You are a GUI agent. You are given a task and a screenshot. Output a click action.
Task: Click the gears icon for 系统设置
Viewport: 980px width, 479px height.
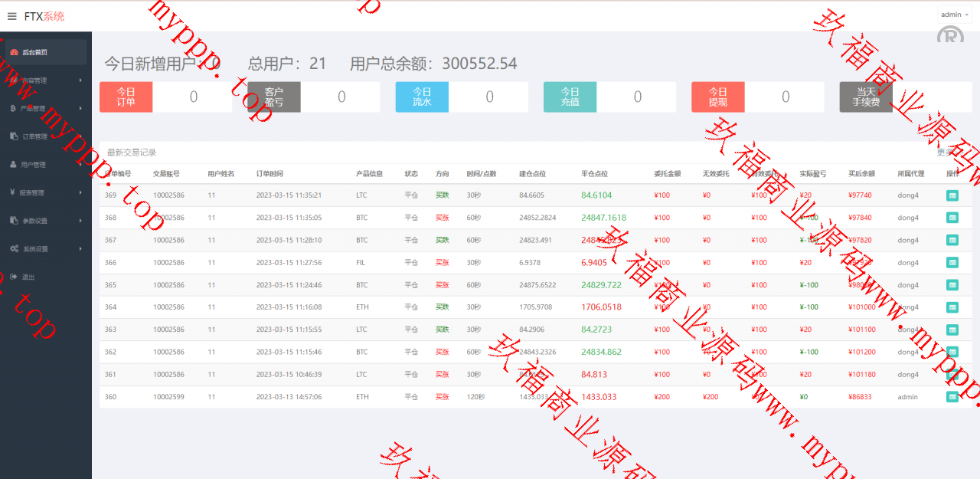pyautogui.click(x=14, y=249)
